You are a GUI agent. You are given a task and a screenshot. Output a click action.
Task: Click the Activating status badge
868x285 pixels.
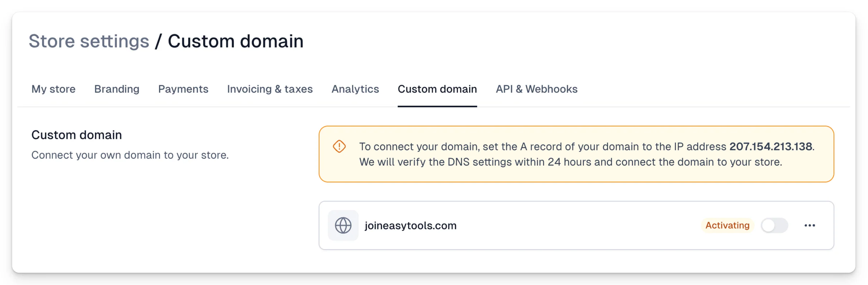click(727, 225)
